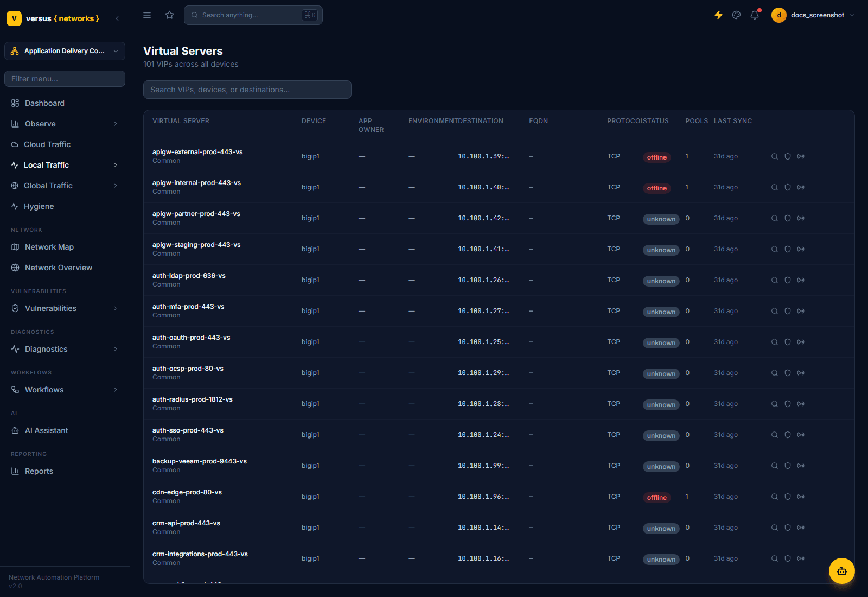This screenshot has width=868, height=597.
Task: Collapse the sidebar with the chevron
Action: (x=117, y=18)
